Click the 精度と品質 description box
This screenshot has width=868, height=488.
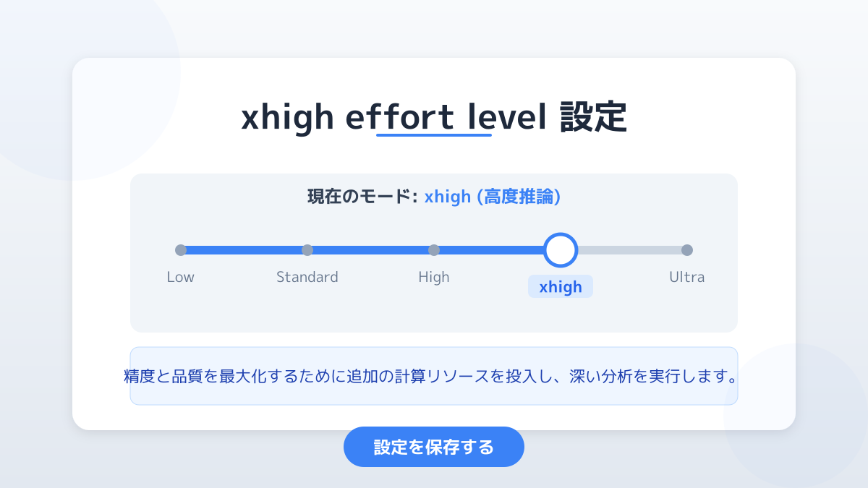tap(434, 377)
